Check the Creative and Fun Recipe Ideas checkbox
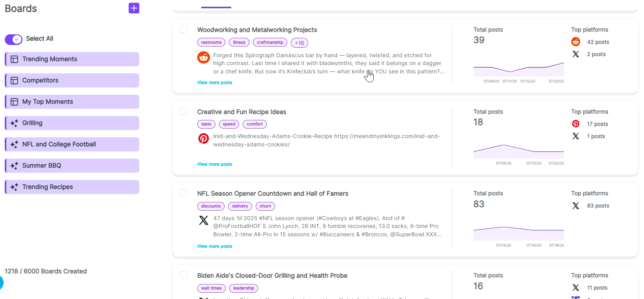644x299 pixels. click(183, 111)
